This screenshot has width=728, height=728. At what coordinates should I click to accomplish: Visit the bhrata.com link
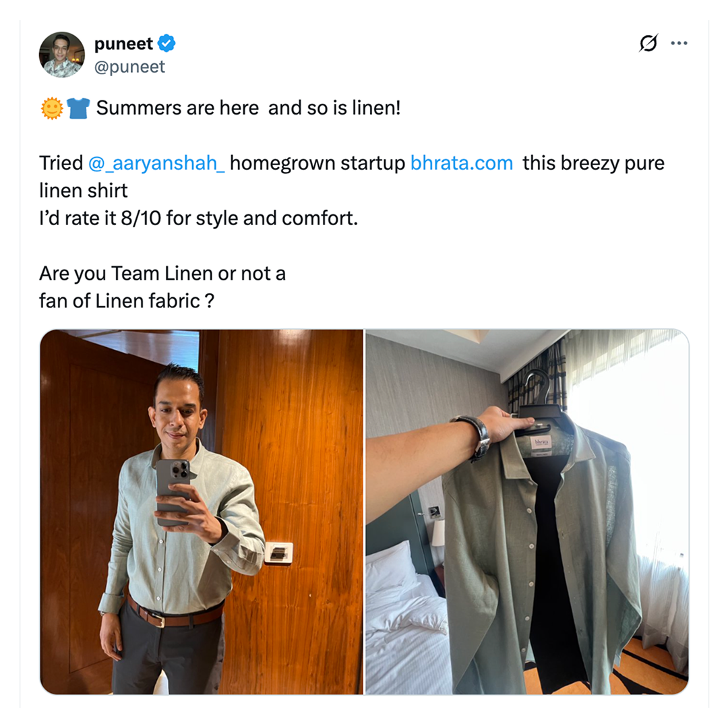click(462, 163)
